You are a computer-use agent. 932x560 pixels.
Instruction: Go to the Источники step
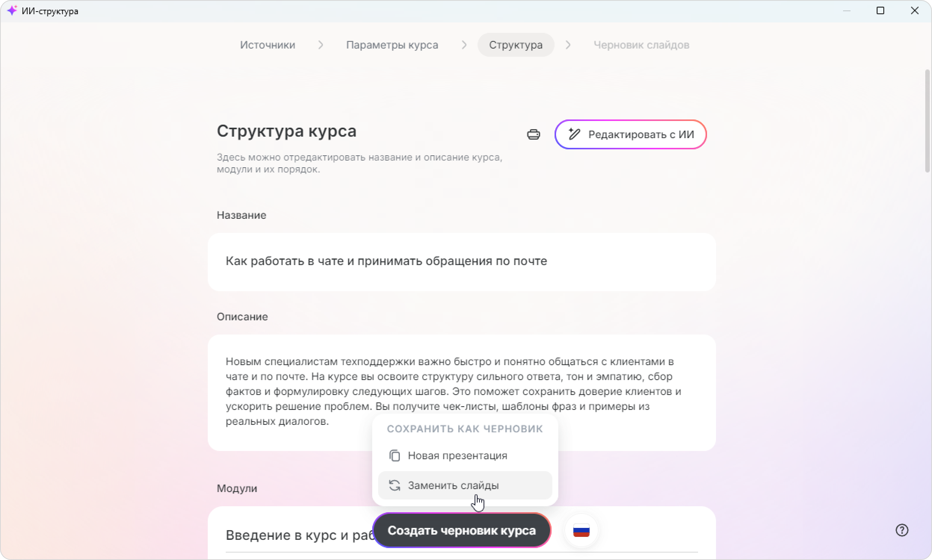point(267,45)
